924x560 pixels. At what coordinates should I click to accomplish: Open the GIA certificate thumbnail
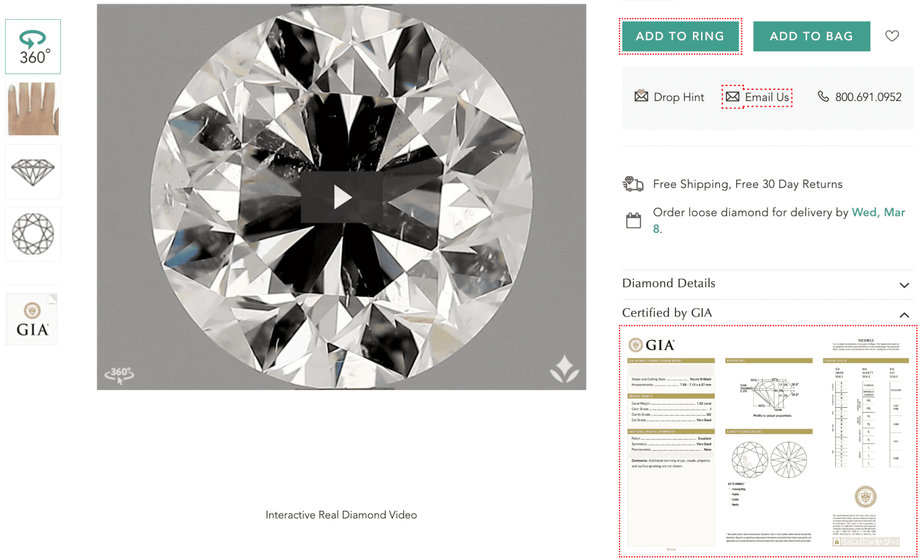coord(32,319)
